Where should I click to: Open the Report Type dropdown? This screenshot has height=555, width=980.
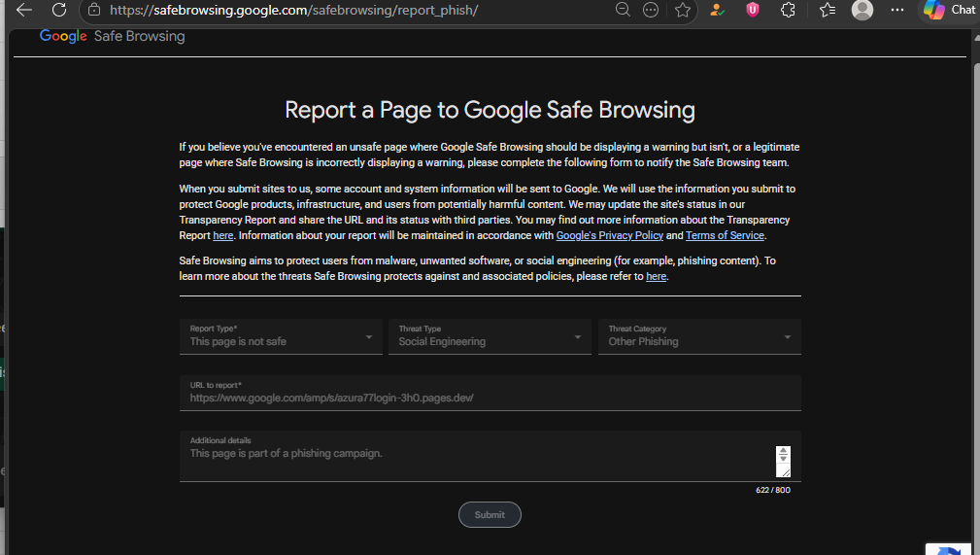tap(281, 336)
